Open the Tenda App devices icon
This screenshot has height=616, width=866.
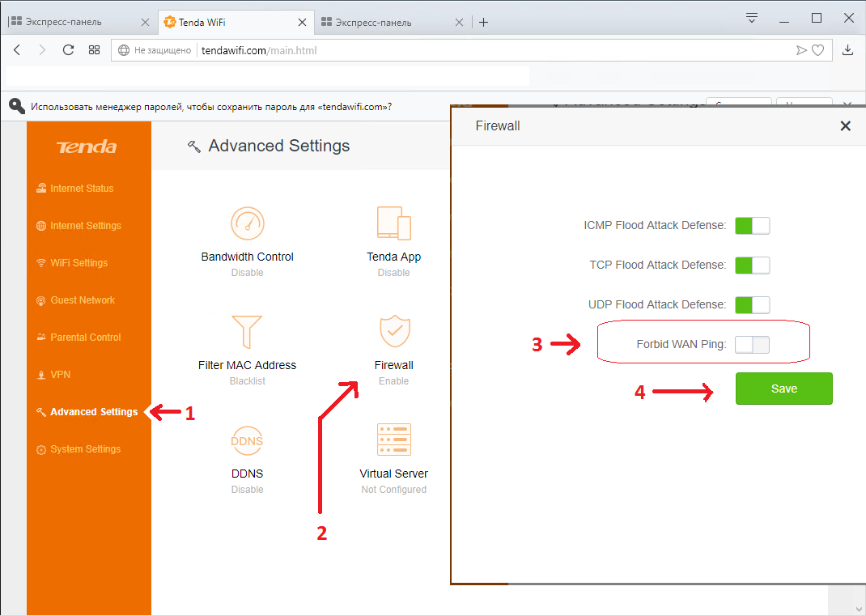point(394,223)
